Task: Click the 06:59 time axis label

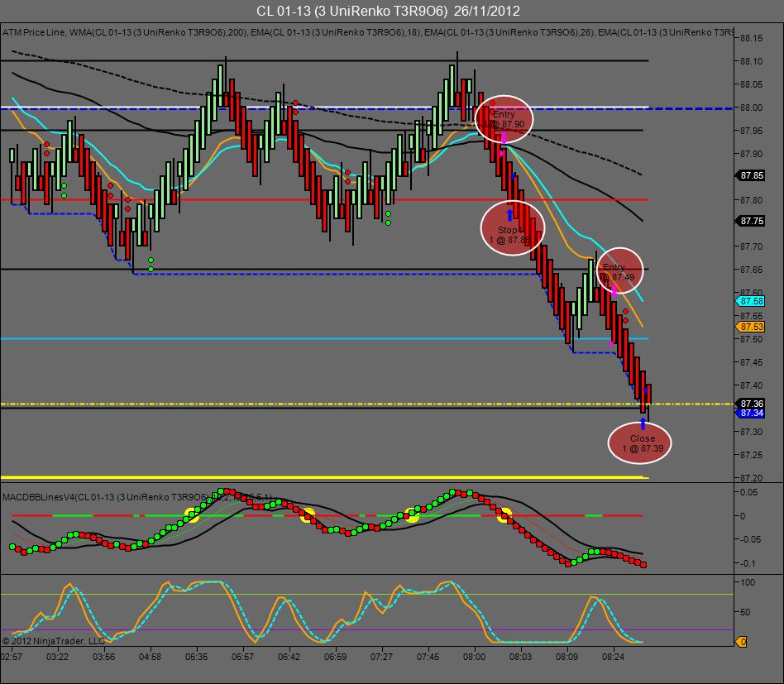Action: tap(335, 657)
